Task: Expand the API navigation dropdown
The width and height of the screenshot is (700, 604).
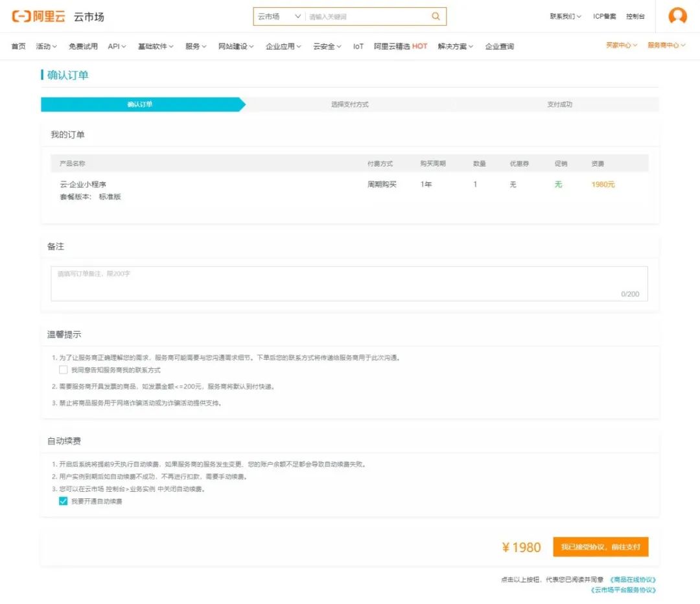Action: pos(117,47)
